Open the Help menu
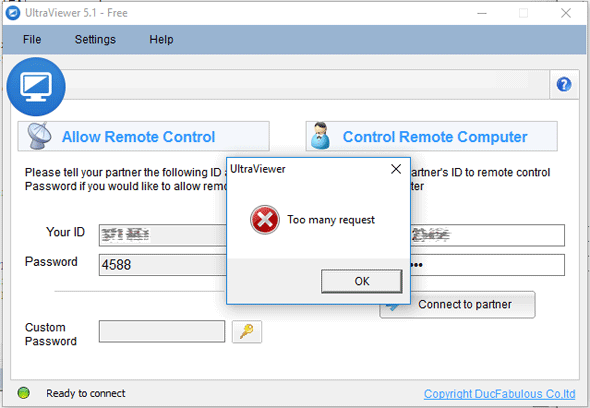The width and height of the screenshot is (590, 408). click(161, 40)
